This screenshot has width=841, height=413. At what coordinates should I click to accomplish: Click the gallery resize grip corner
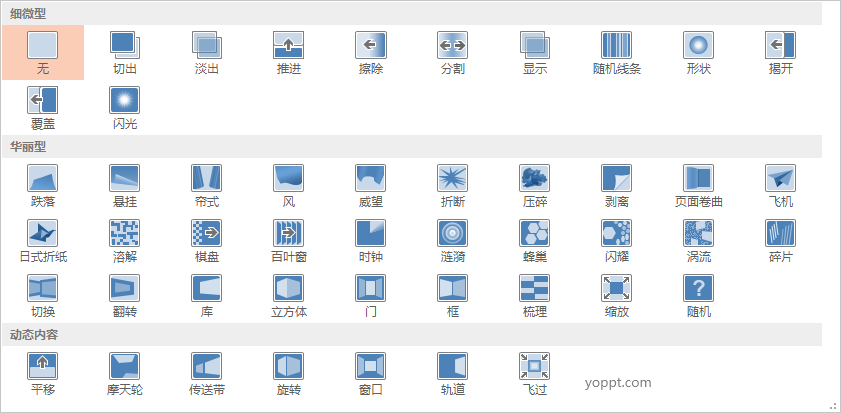click(832, 405)
